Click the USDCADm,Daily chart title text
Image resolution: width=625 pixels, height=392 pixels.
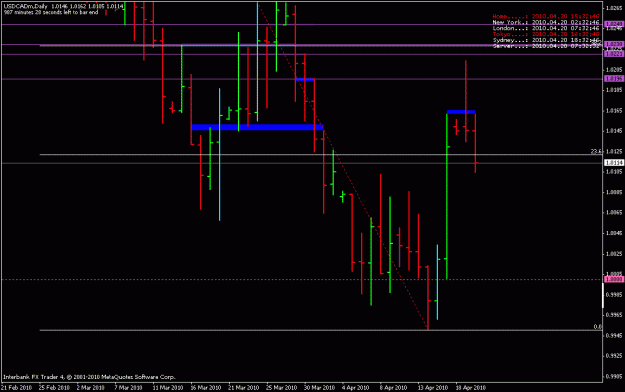[x=26, y=6]
